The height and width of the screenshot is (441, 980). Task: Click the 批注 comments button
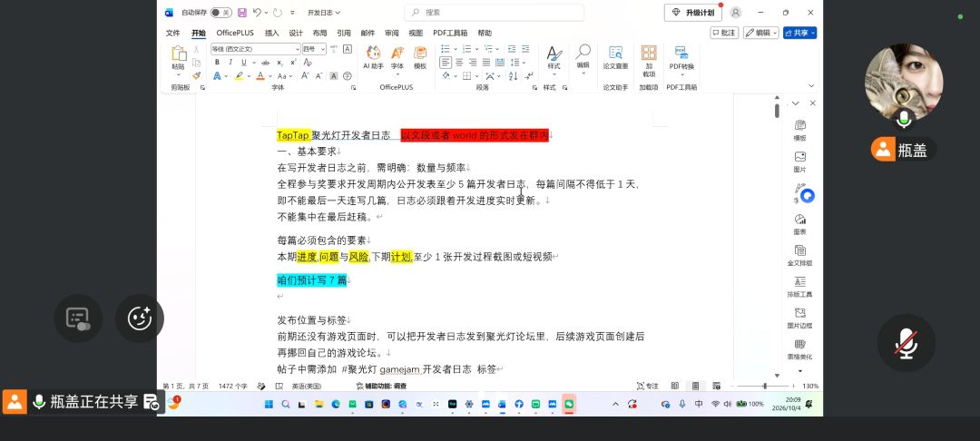[724, 33]
